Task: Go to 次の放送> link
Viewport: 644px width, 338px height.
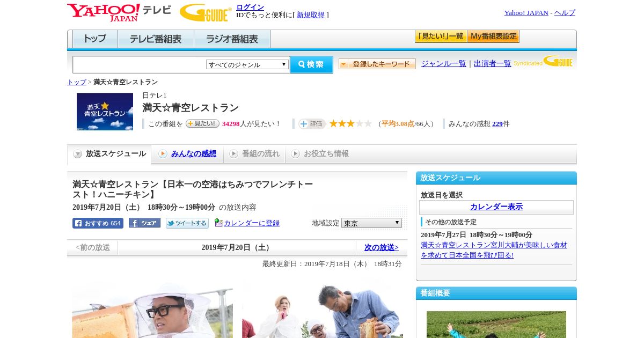Action: pos(382,248)
